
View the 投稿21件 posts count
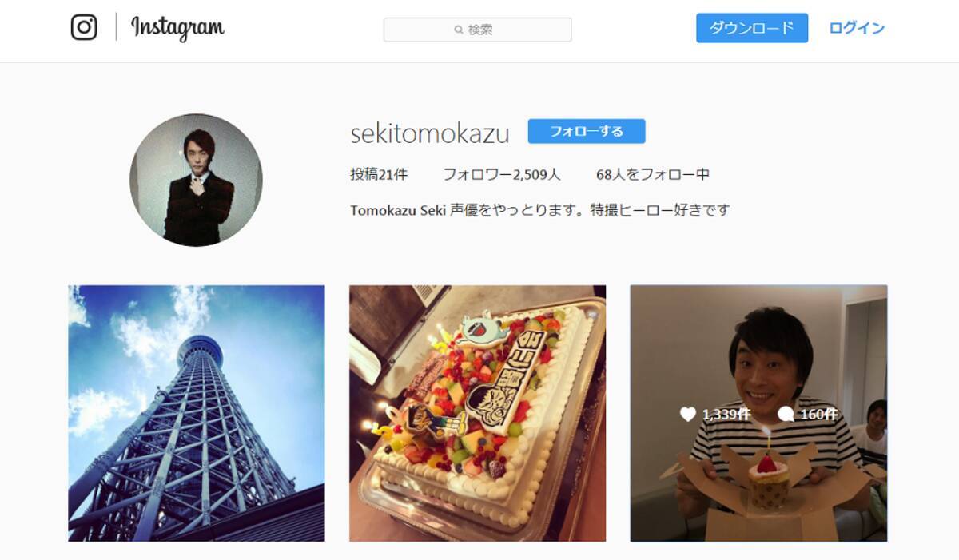(379, 174)
